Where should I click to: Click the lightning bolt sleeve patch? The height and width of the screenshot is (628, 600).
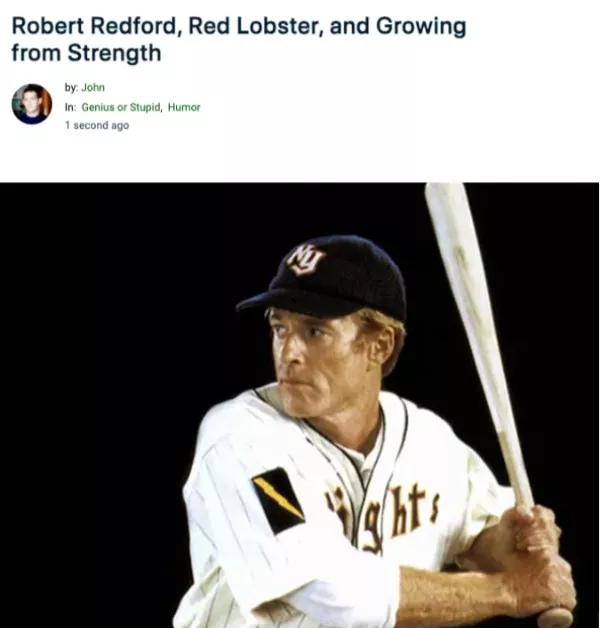tap(277, 497)
